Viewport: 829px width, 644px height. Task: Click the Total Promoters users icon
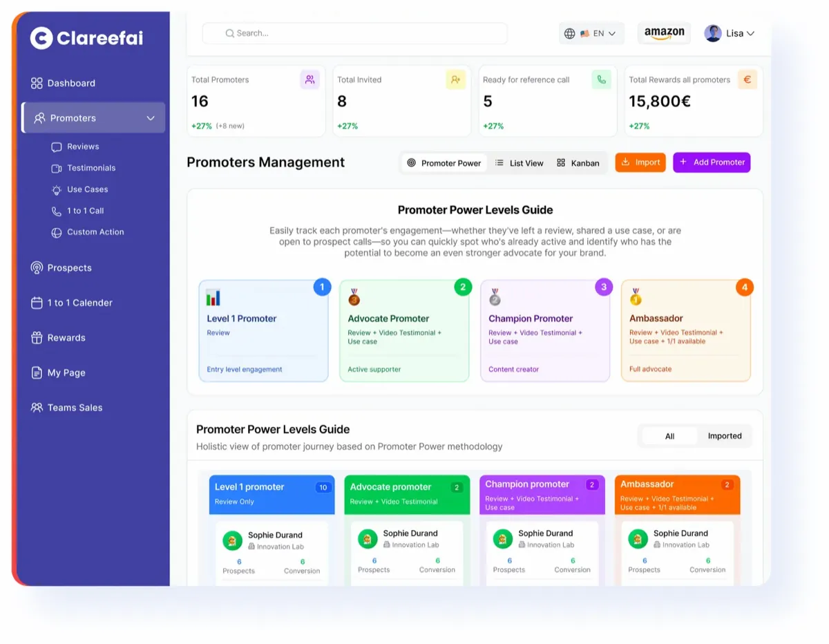(310, 79)
